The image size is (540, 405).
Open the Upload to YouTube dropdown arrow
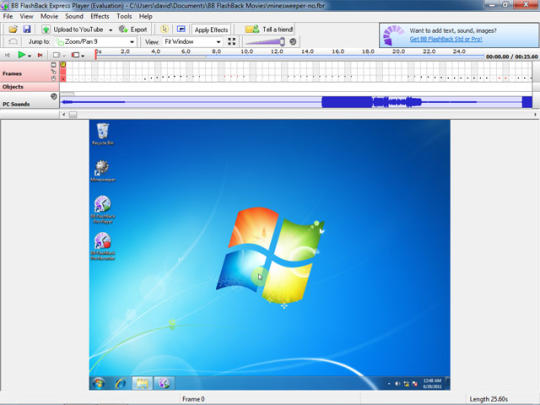click(x=111, y=30)
